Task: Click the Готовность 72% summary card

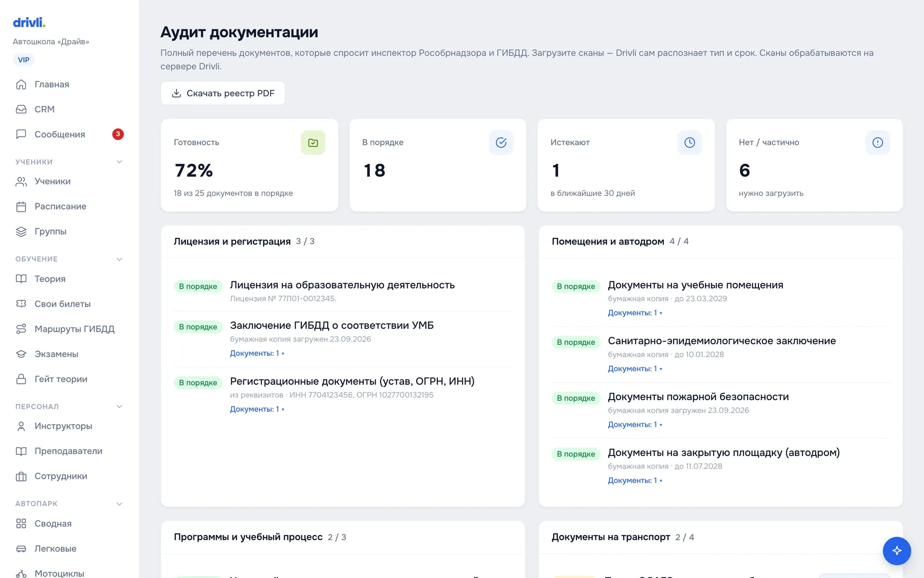Action: coord(249,165)
